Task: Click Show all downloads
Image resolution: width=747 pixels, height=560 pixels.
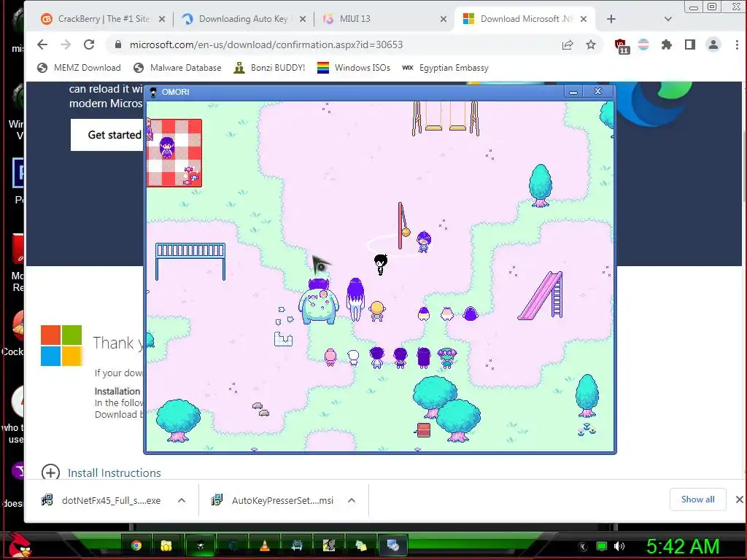Action: tap(697, 499)
